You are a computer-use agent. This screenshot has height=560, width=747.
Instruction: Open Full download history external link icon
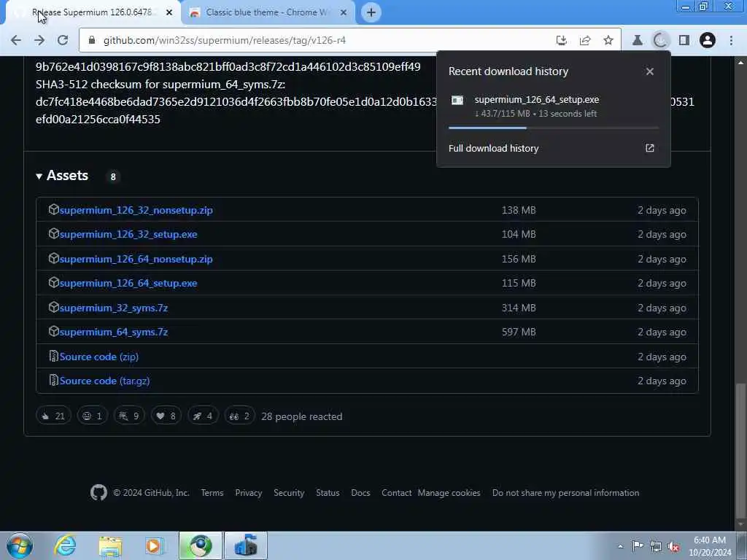click(650, 148)
